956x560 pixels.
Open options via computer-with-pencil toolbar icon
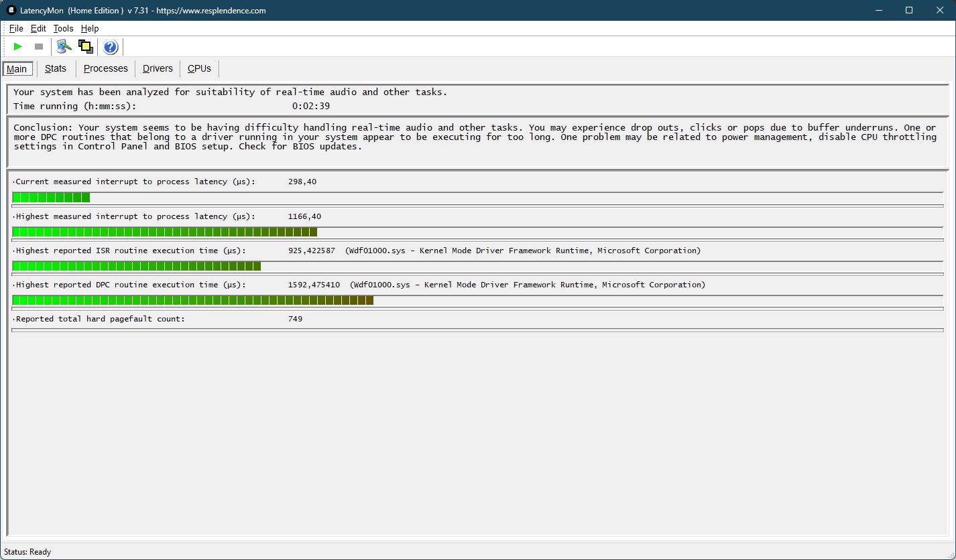(64, 47)
